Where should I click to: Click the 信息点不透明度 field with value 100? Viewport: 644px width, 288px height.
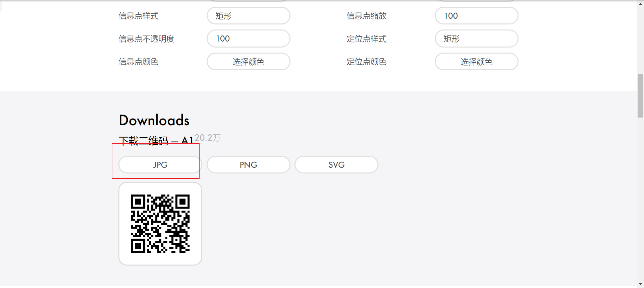click(249, 39)
